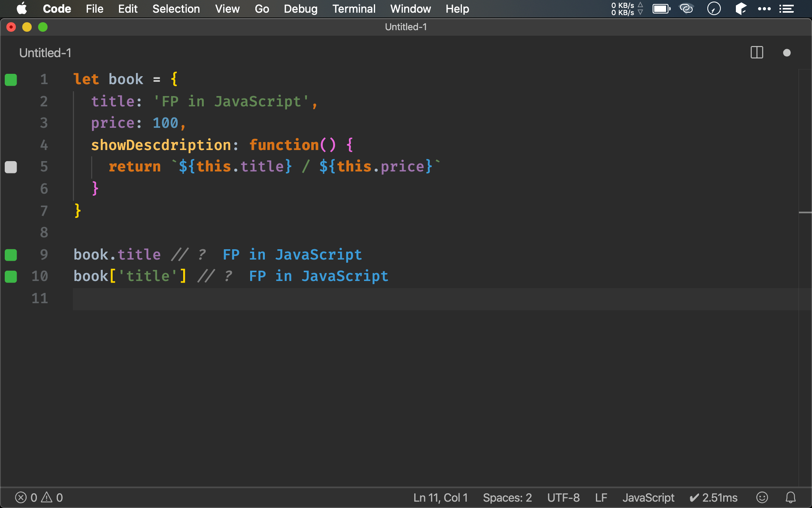
Task: Click the green coverage marker on line 9
Action: (11, 255)
